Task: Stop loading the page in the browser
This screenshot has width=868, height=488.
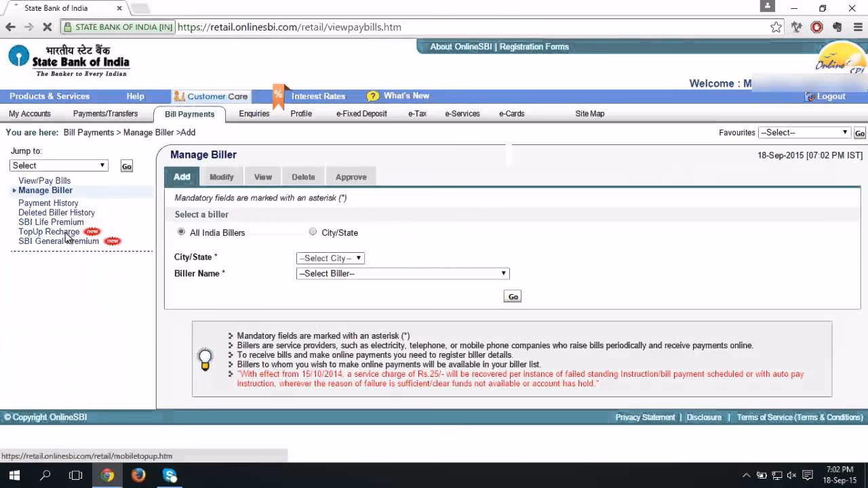Action: [x=47, y=27]
